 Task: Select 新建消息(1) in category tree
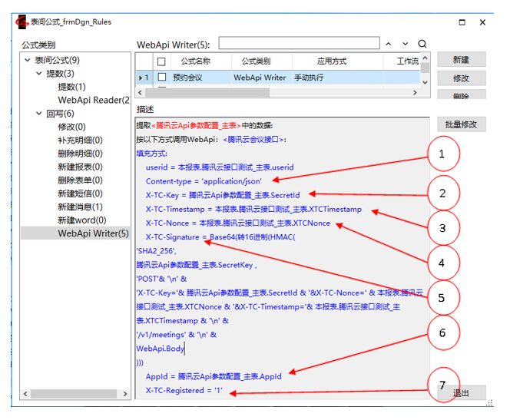80,207
